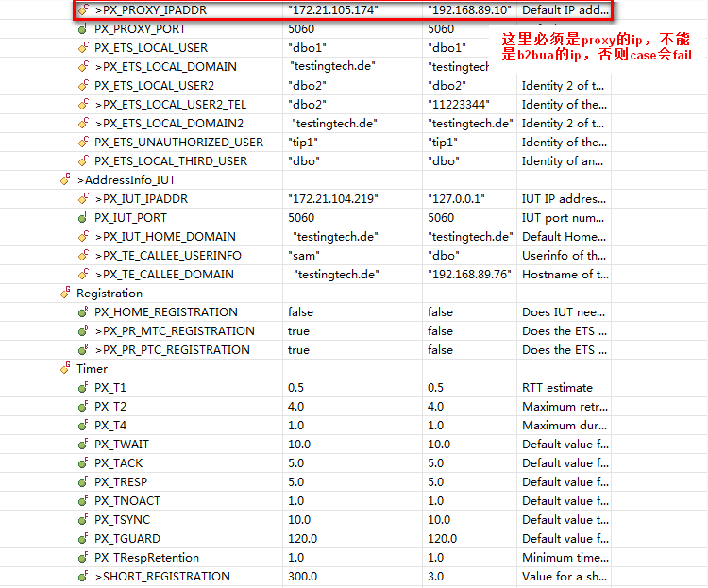708x588 pixels.
Task: Click value 4.0 of PX_T2
Action: 295,407
